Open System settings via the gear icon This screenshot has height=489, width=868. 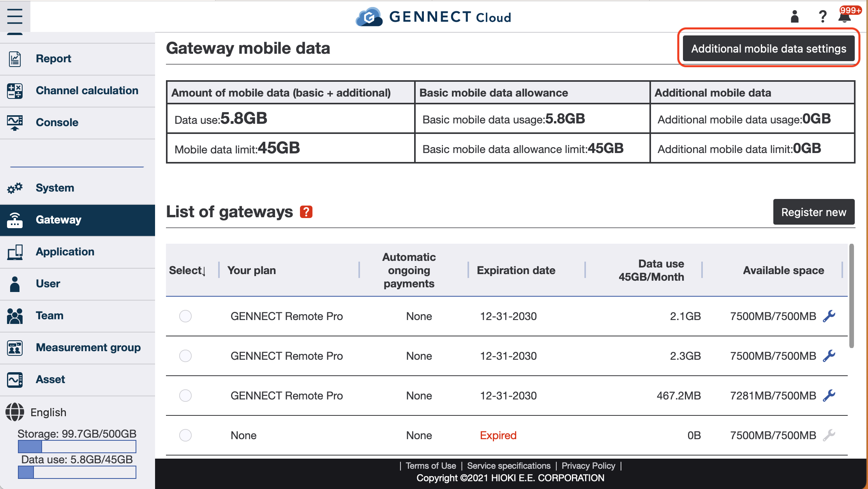(x=15, y=188)
